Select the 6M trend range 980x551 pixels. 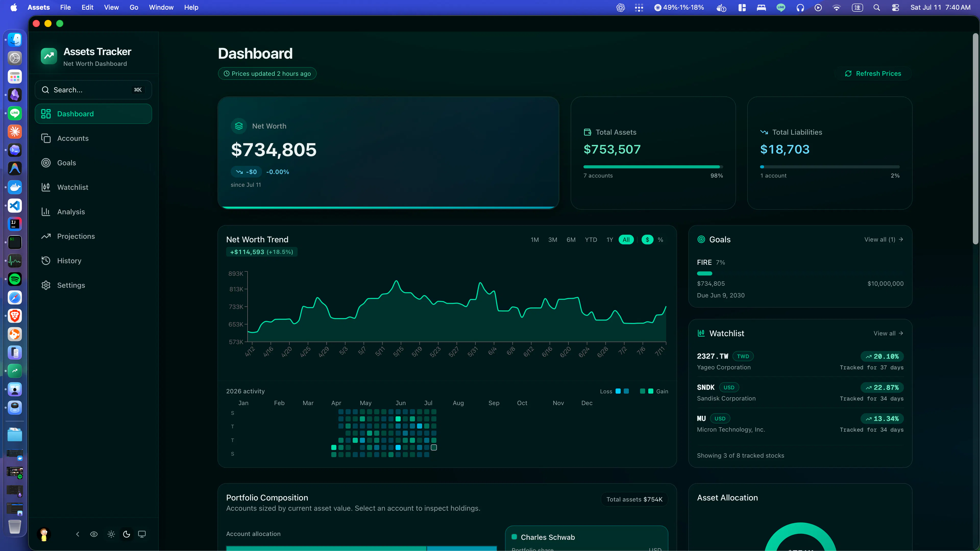pyautogui.click(x=571, y=240)
